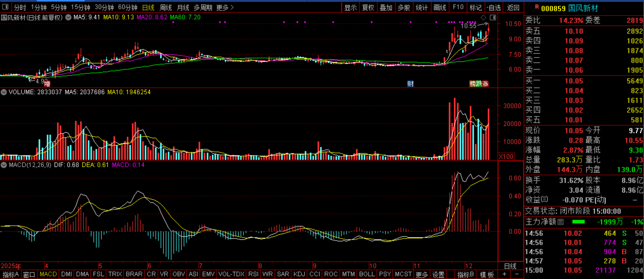
Task: Click the X100 volume scale label
Action: pyautogui.click(x=506, y=157)
